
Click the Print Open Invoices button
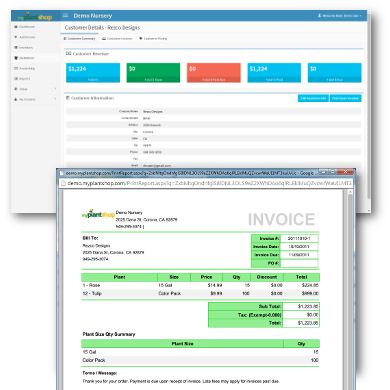tap(345, 98)
